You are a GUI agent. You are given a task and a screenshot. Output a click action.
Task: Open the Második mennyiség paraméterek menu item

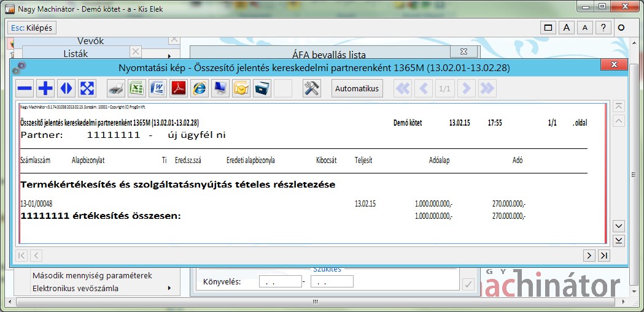pyautogui.click(x=93, y=275)
